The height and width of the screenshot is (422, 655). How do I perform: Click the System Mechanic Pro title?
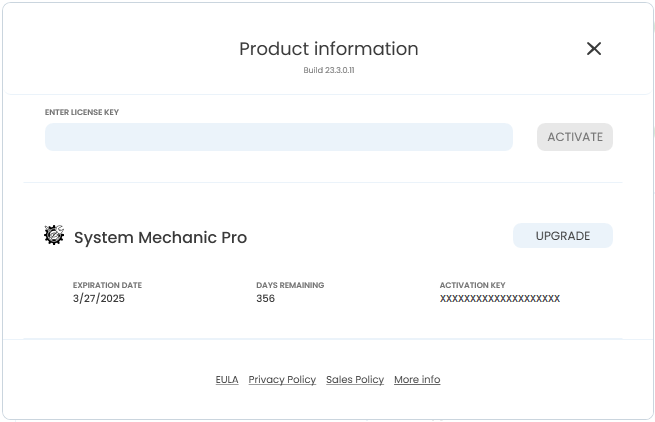pyautogui.click(x=160, y=237)
